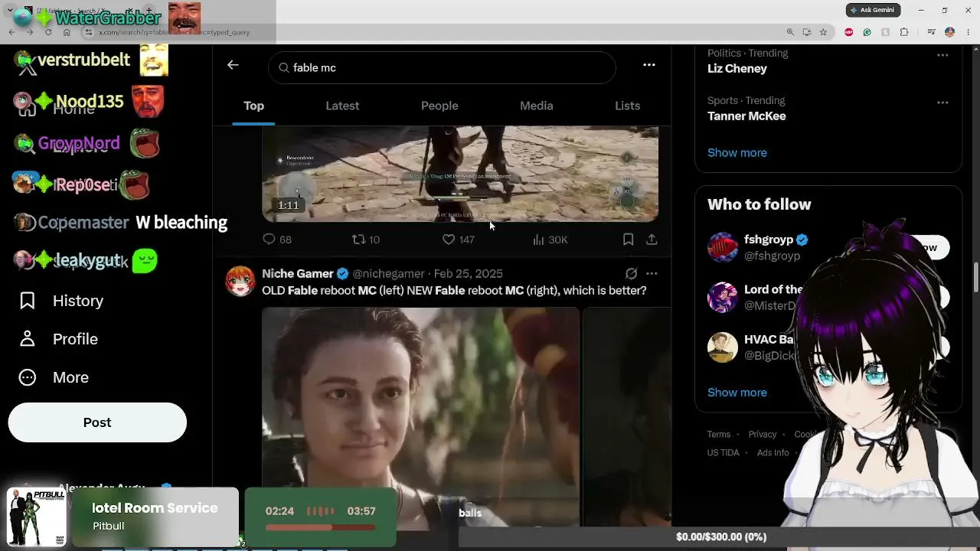Open the Feb 25, 2025 post timestamp
The height and width of the screenshot is (551, 980).
point(468,274)
